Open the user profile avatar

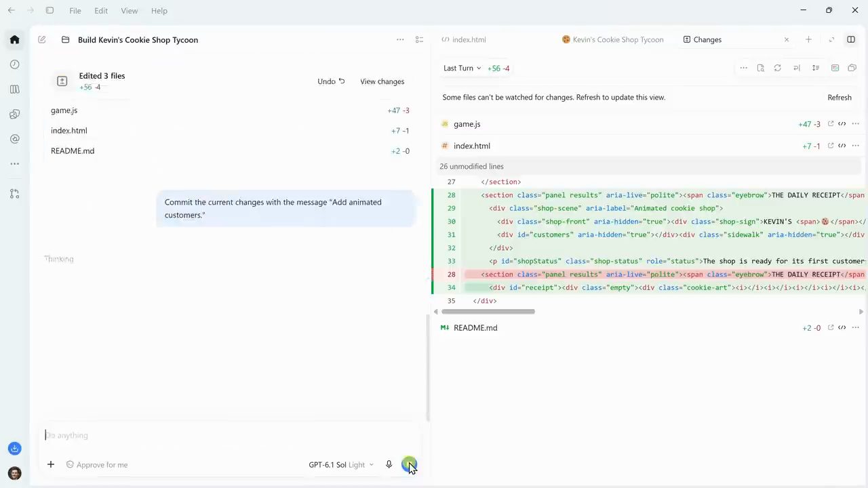14,473
